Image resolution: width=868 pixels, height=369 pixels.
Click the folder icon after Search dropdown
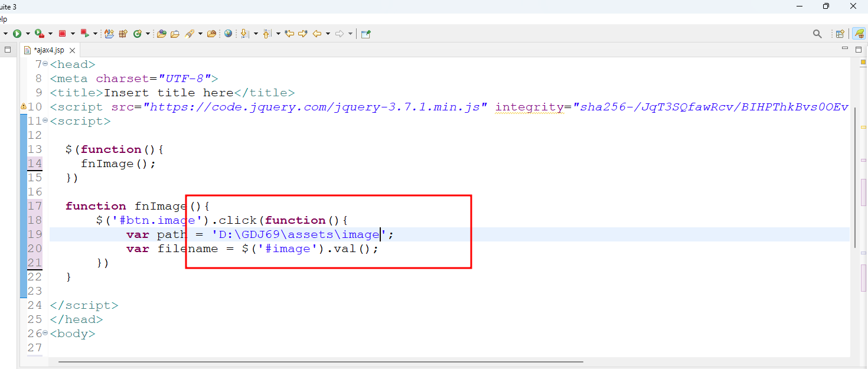(211, 34)
